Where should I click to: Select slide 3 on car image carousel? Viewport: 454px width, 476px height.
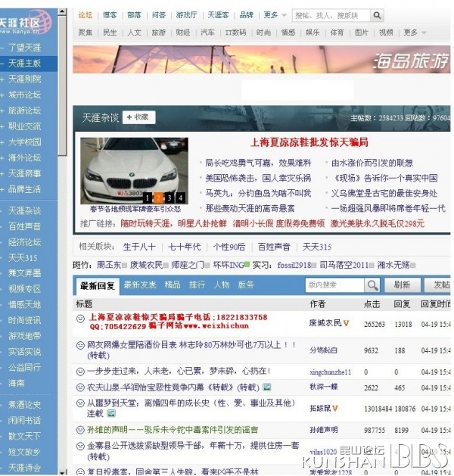tap(169, 198)
